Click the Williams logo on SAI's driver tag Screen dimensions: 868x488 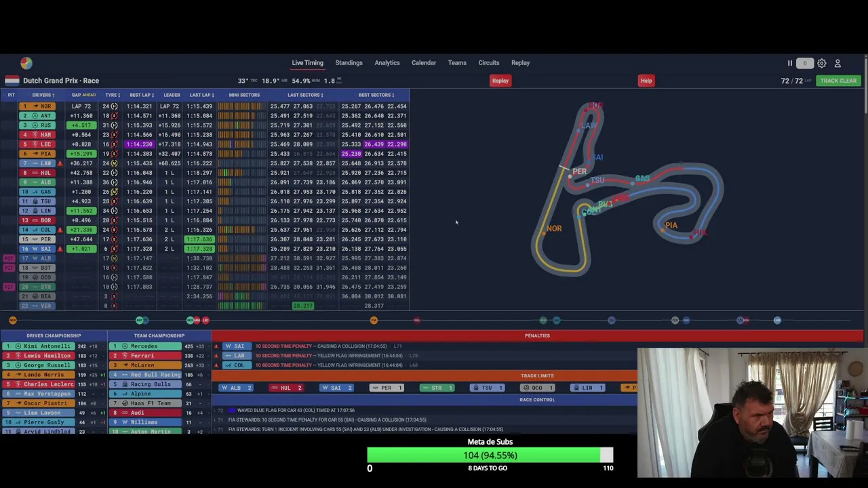coord(37,249)
